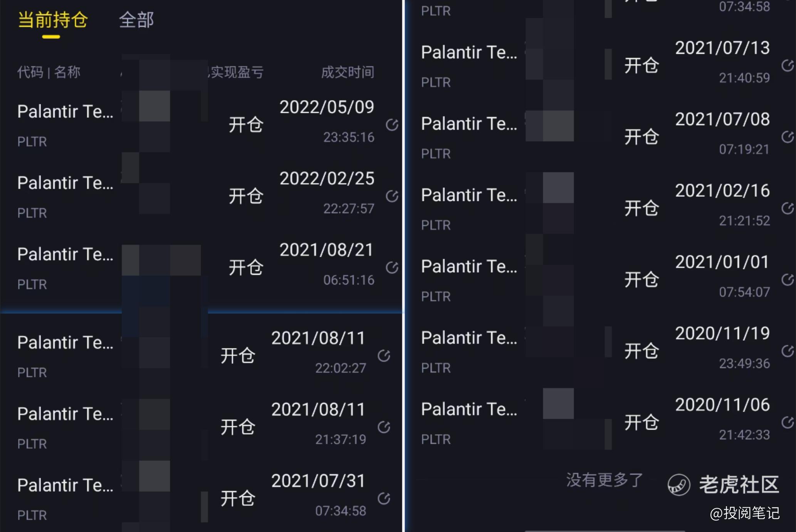Tap share icon beside 2022/05/09 order
Viewport: 796px width, 532px height.
(392, 125)
